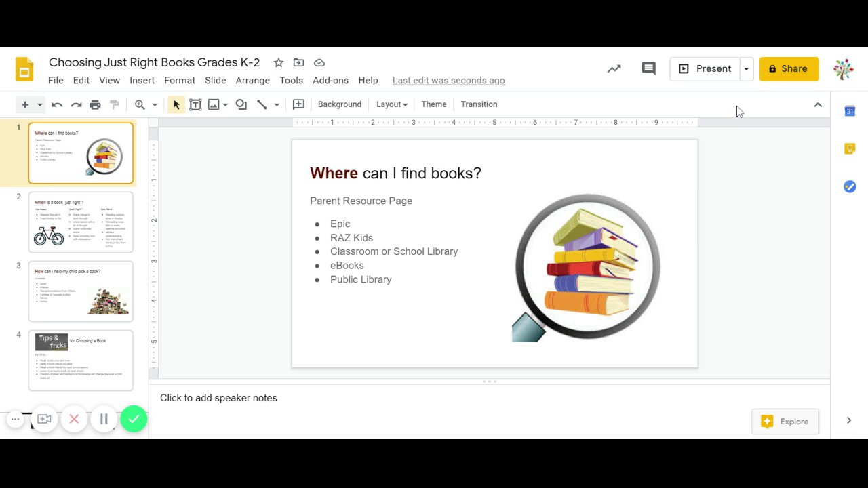Select slide 3 'How can I help' thumbnail
This screenshot has width=868, height=488.
(x=81, y=291)
